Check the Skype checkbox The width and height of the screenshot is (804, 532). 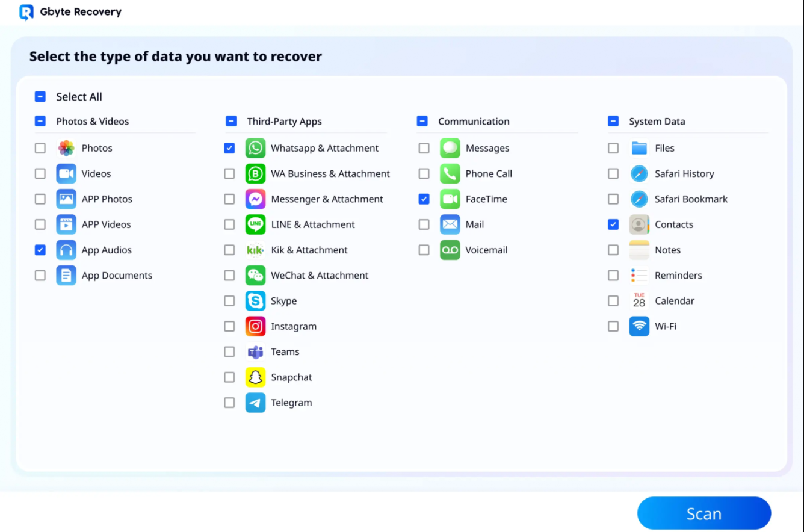pos(229,301)
